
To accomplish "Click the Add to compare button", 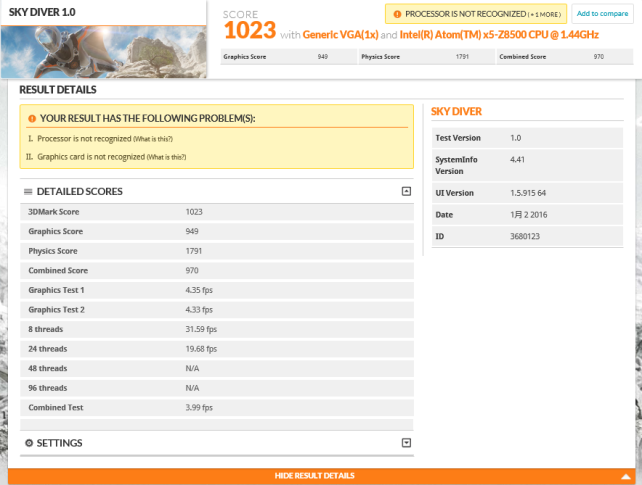I will (602, 14).
